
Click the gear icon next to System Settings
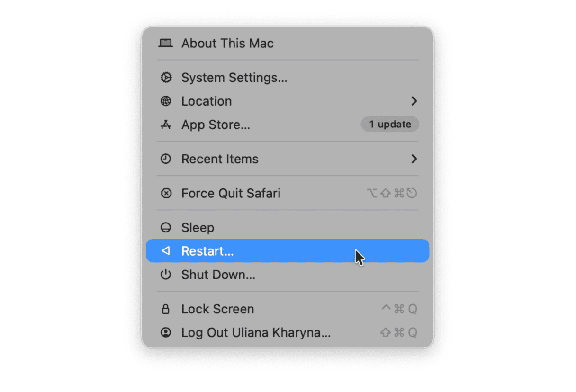coord(166,77)
